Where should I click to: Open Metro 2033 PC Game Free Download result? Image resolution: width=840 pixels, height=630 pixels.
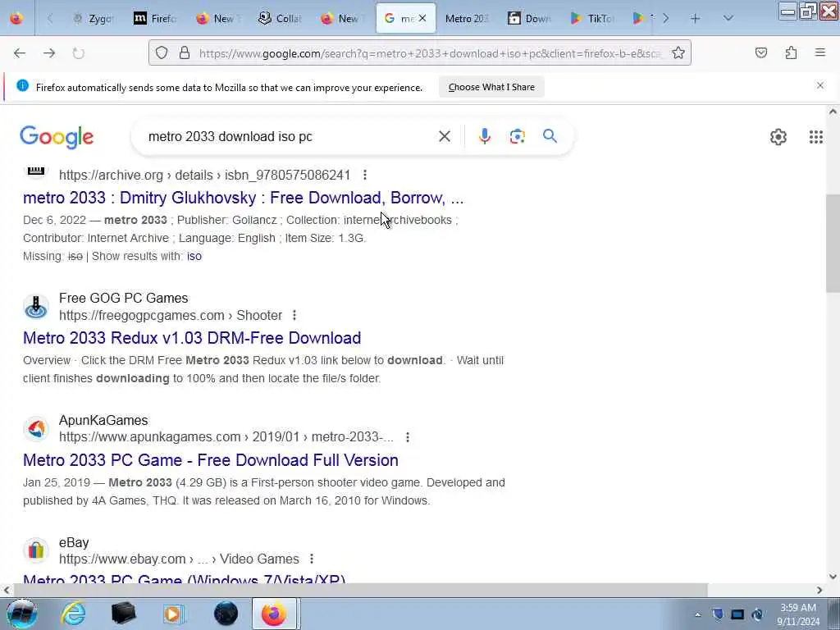(x=211, y=460)
